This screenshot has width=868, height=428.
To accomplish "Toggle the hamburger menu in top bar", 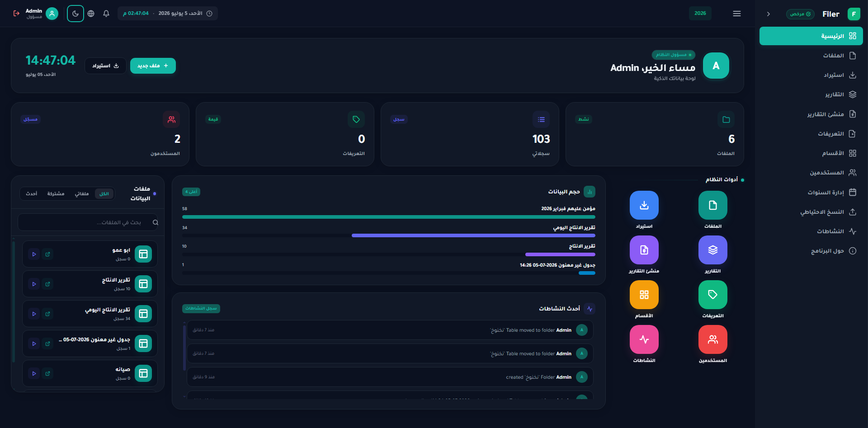I will [736, 14].
